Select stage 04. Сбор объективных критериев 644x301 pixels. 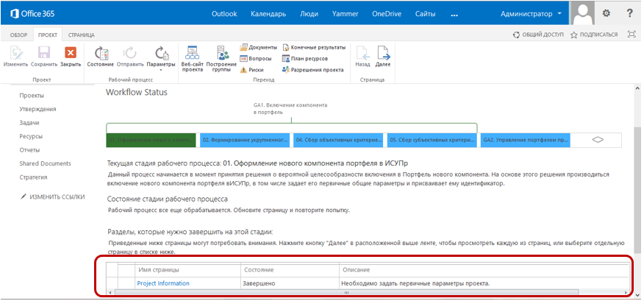click(338, 140)
